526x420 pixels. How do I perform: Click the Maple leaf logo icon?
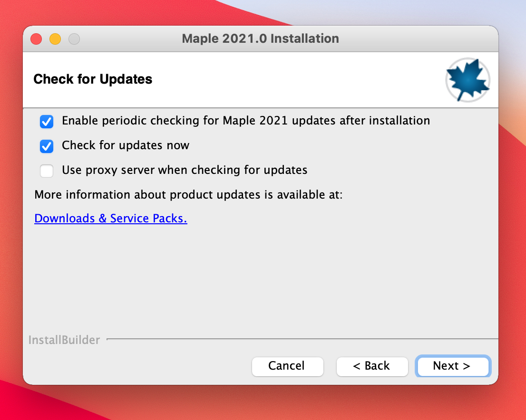pos(467,80)
